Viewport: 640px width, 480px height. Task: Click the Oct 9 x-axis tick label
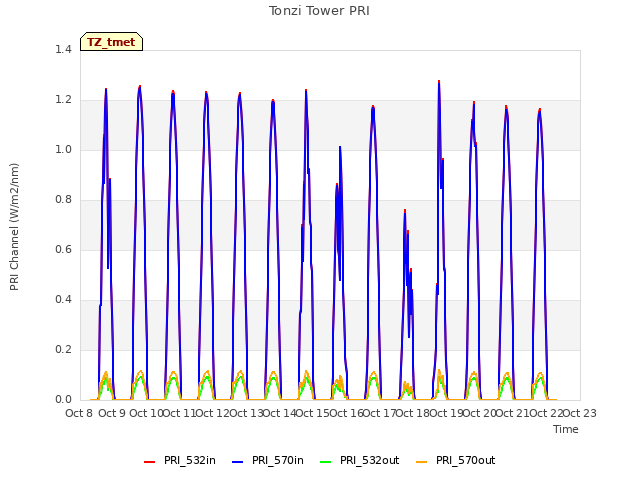112,413
